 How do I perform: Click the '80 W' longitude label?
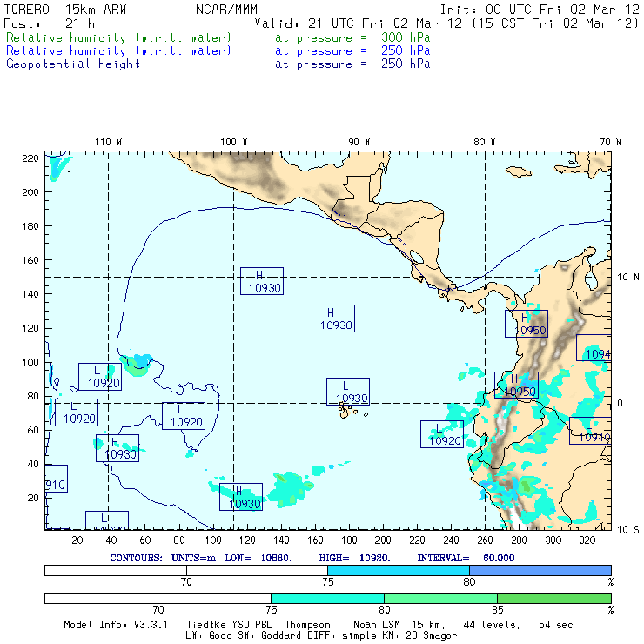(x=485, y=142)
